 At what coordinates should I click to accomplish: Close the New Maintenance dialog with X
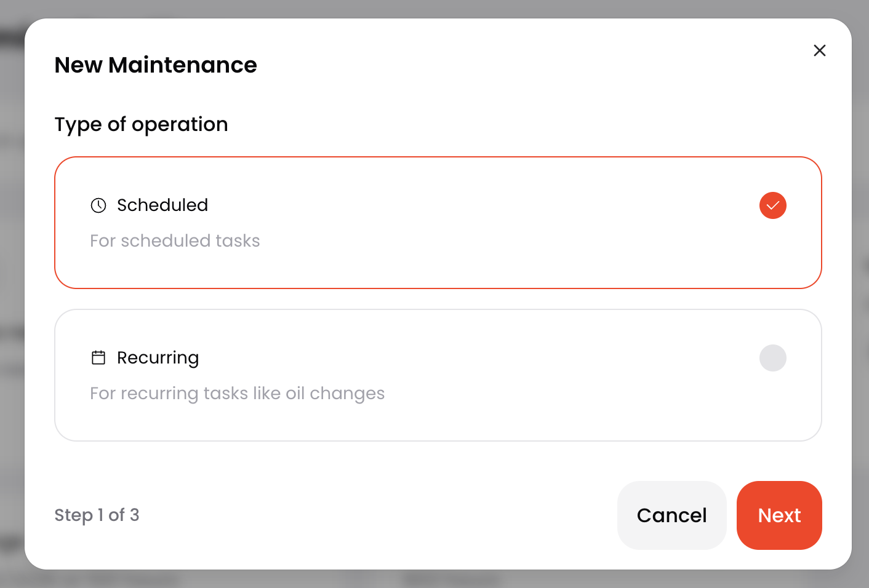coord(819,50)
